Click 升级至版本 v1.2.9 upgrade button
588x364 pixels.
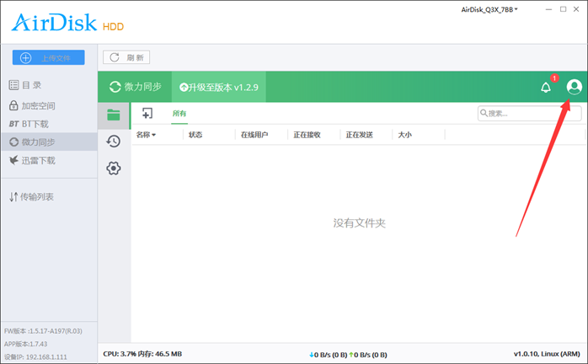coord(219,87)
